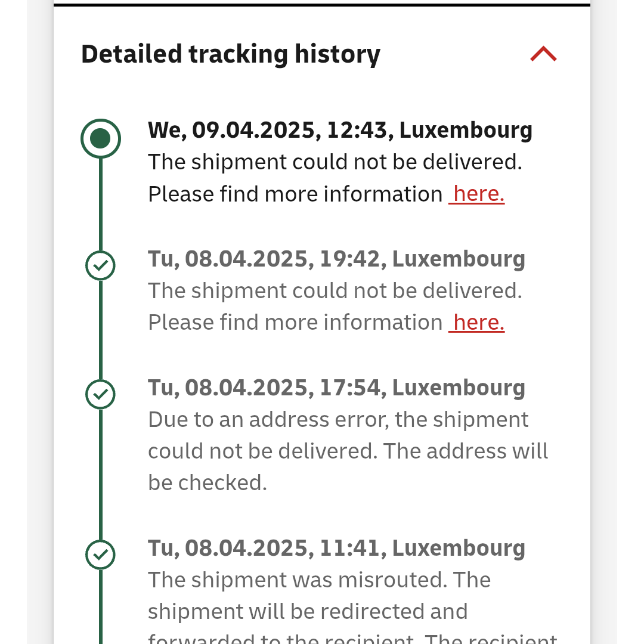Click the green timeline line below first marker
Image resolution: width=644 pixels, height=644 pixels.
101,205
